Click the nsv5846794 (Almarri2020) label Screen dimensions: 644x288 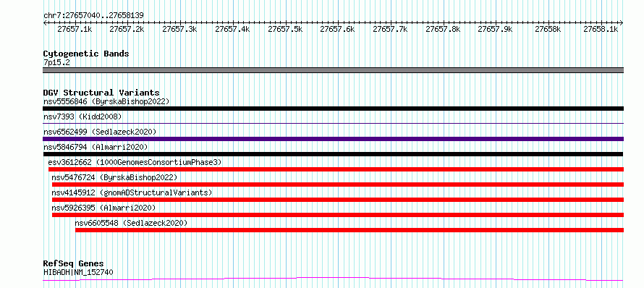point(96,147)
